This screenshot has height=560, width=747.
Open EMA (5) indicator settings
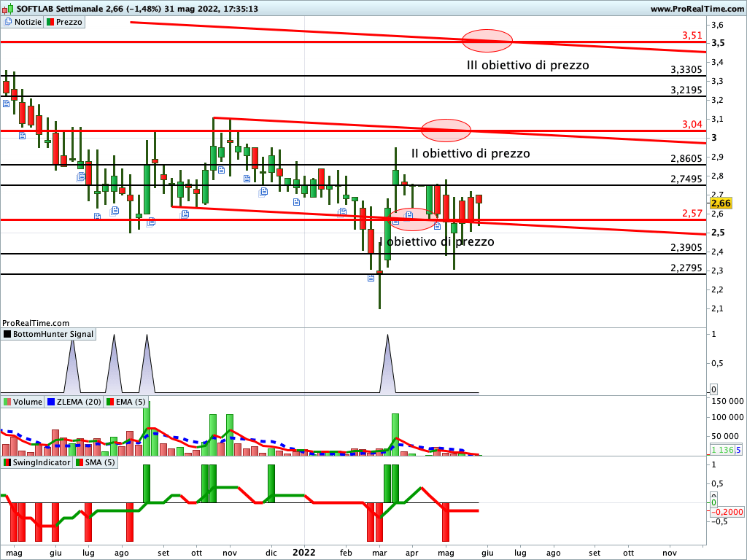pyautogui.click(x=125, y=402)
